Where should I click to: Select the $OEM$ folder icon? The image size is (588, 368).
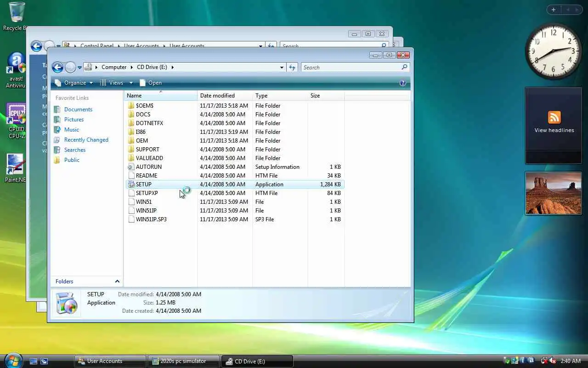click(131, 106)
